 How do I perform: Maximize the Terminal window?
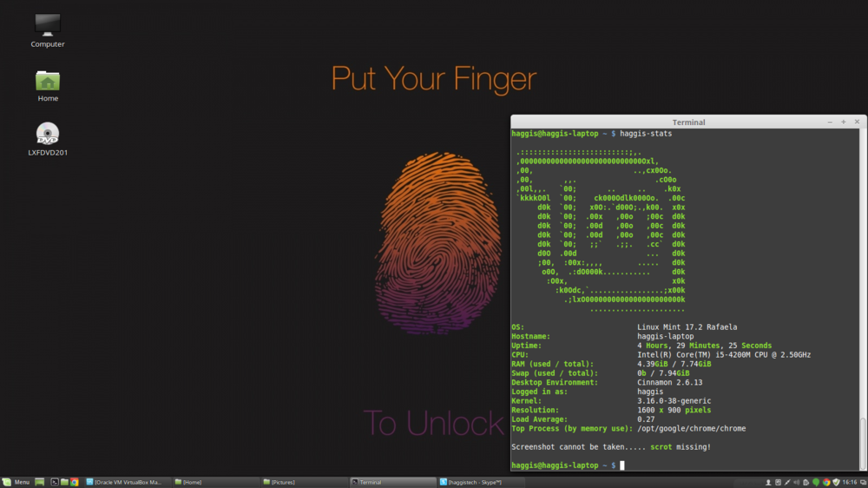point(844,122)
